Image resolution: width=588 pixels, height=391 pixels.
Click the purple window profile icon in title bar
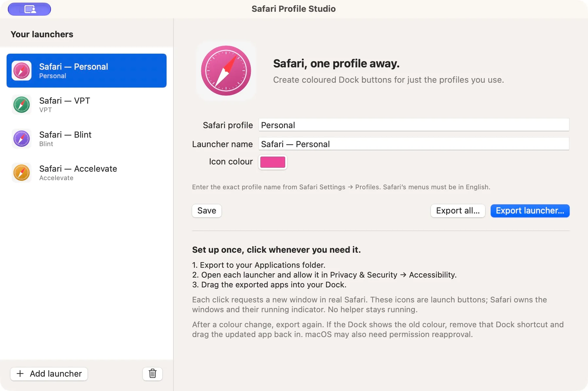[29, 9]
